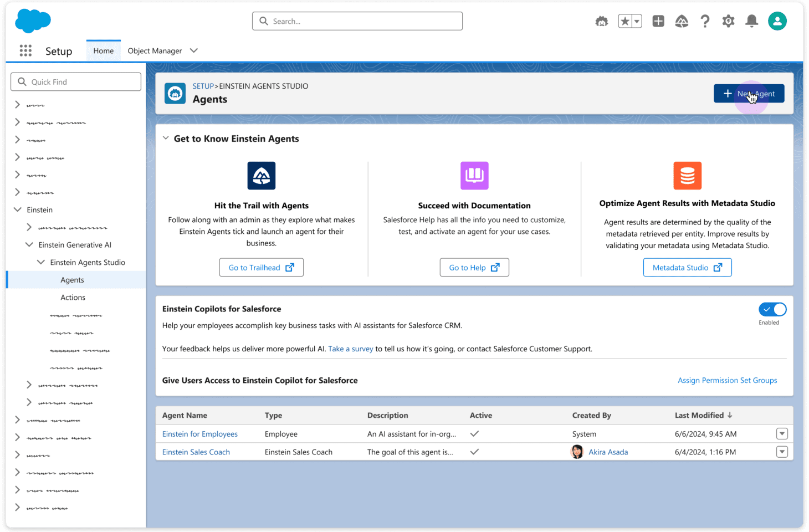Collapse the Einstein Generative AI tree node

29,244
